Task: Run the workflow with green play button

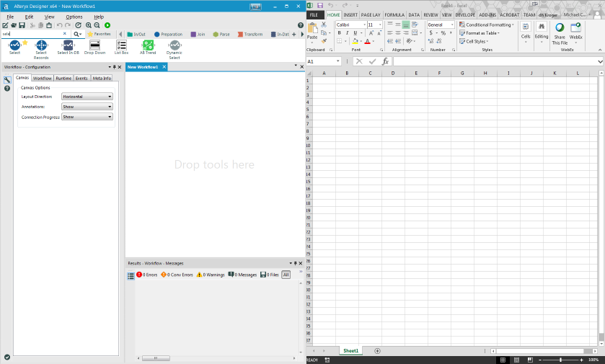Action: click(x=107, y=25)
